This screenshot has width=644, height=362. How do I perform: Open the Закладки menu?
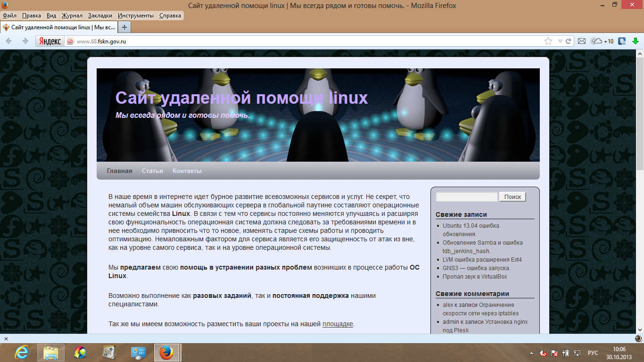click(100, 15)
